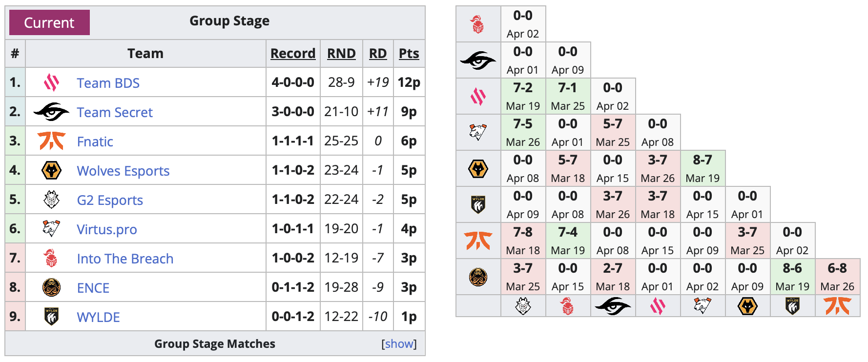Screen dimensions: 868x362
Task: Click the WYLDE logo in the standings
Action: [x=52, y=317]
